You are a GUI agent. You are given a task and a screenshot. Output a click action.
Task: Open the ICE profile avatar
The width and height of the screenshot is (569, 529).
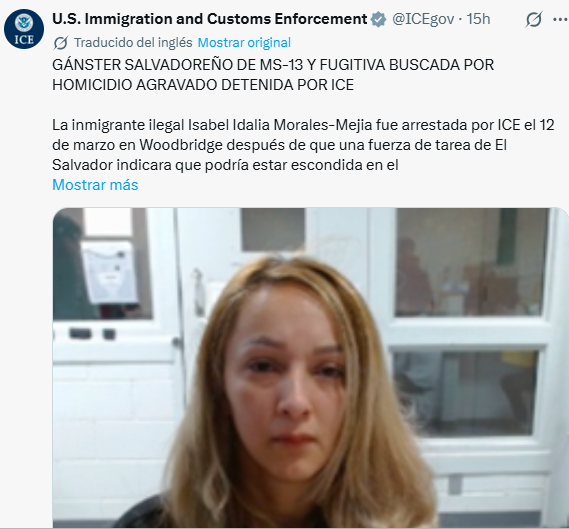click(24, 29)
